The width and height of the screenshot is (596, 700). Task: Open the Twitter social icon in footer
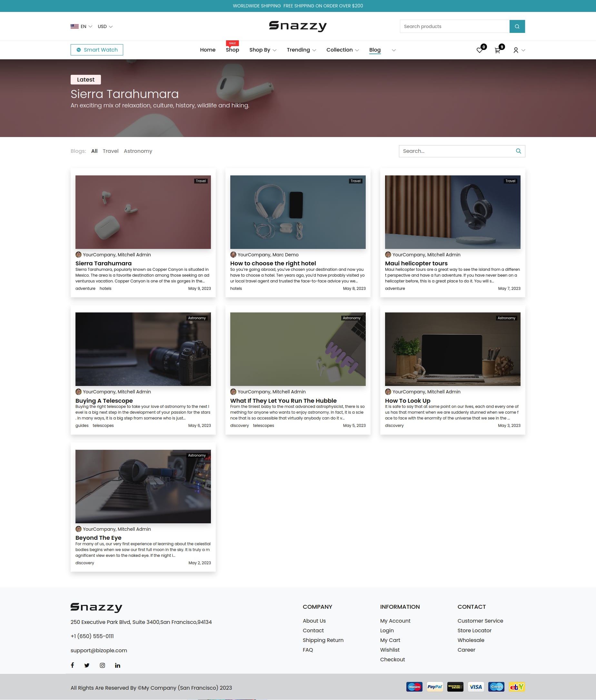[x=87, y=665]
